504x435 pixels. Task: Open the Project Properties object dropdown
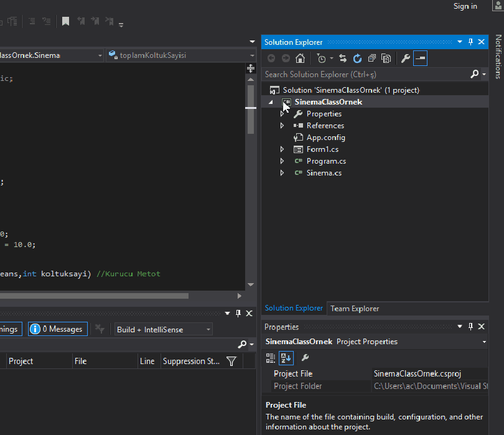[484, 342]
